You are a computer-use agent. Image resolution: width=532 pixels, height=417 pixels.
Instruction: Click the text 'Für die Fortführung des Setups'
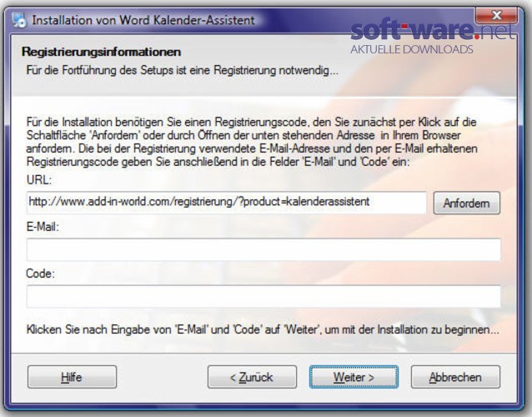coord(100,71)
